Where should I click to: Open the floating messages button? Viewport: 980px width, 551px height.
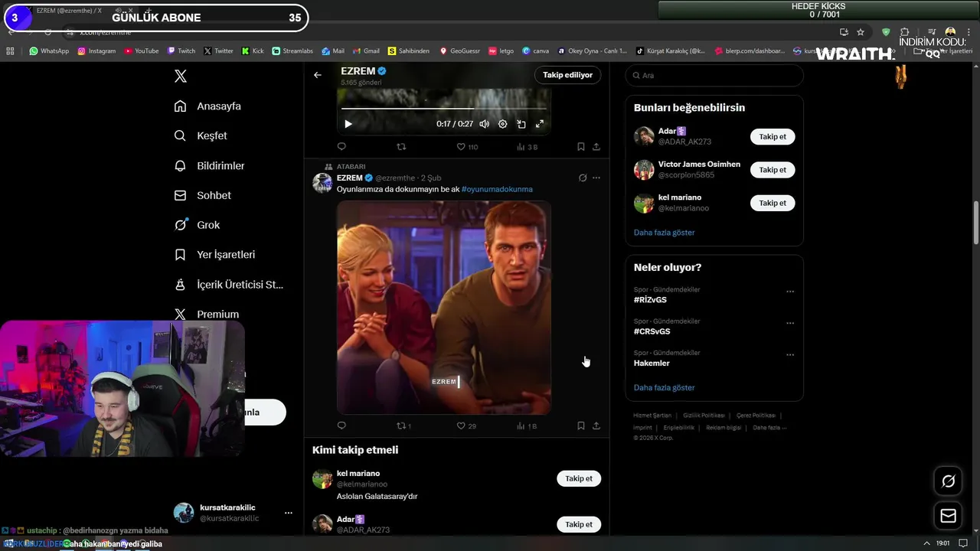948,516
